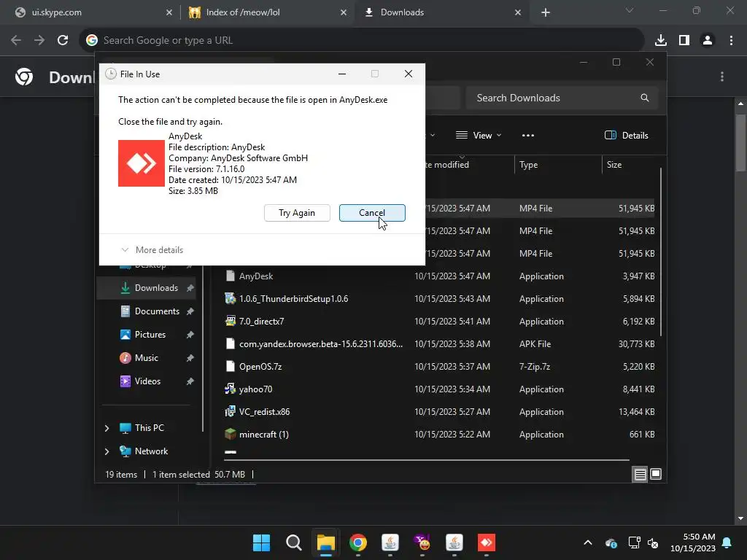Viewport: 747px width, 560px height.
Task: Open the See more ellipsis menu
Action: (x=528, y=136)
